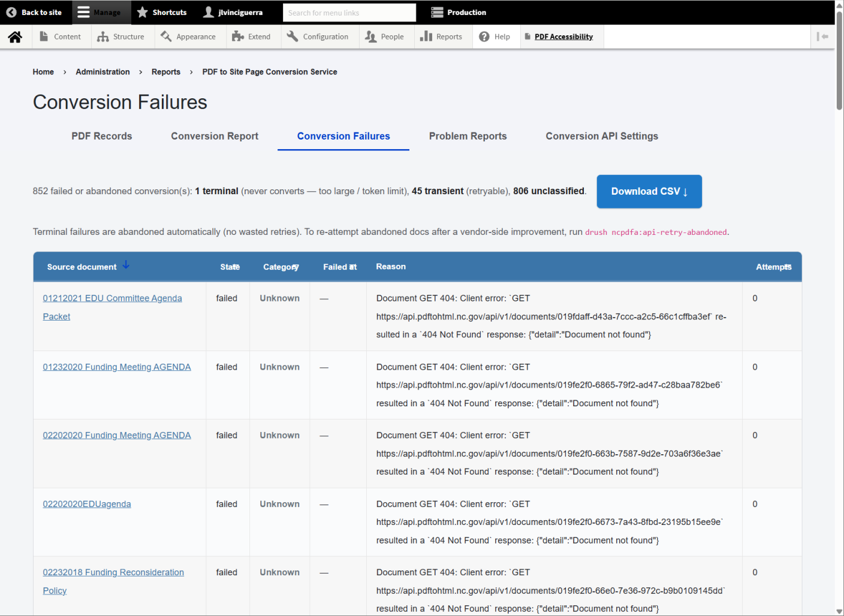Viewport: 844px width, 616px height.
Task: Click the drush ncpdfa:api-retry-abandoned code text
Action: click(x=656, y=232)
